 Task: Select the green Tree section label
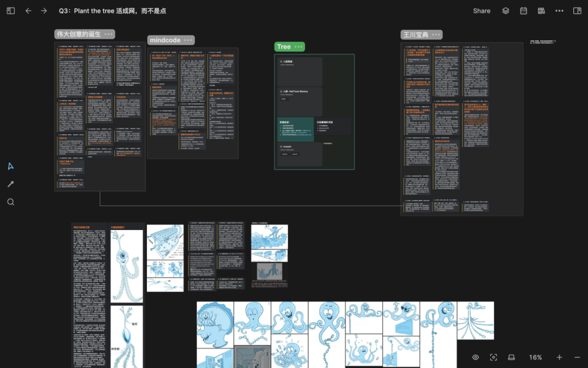tap(284, 46)
